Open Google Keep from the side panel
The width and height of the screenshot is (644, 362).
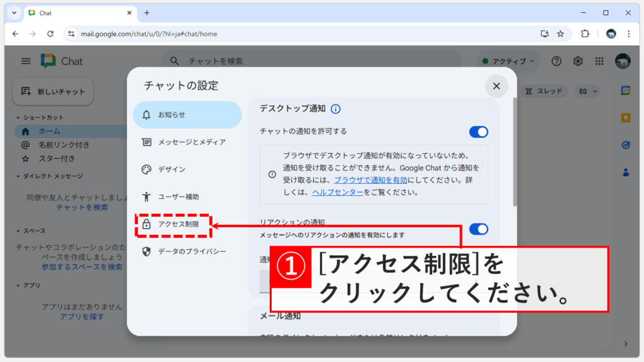pyautogui.click(x=625, y=117)
